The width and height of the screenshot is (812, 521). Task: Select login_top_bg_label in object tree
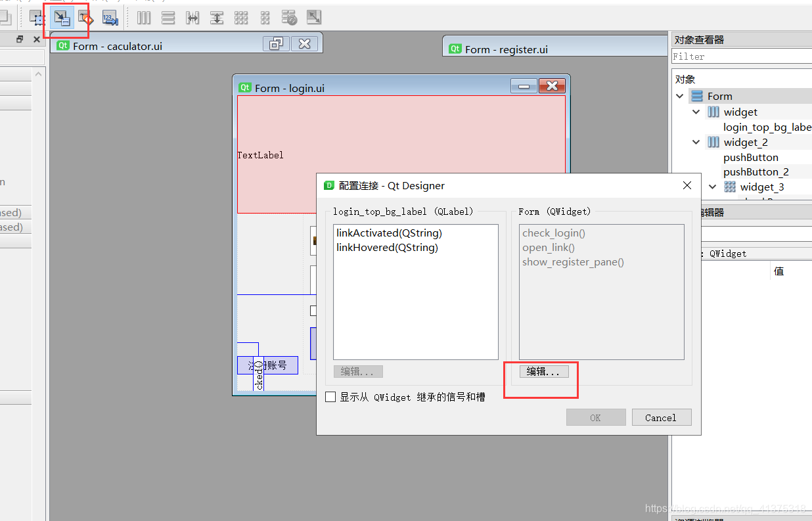click(767, 127)
